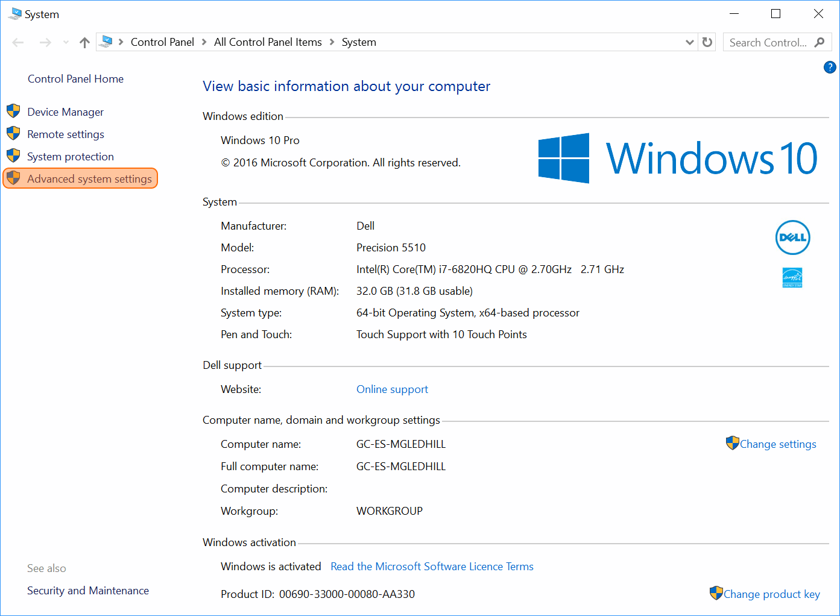Select Control Panel in the breadcrumb

coord(162,42)
